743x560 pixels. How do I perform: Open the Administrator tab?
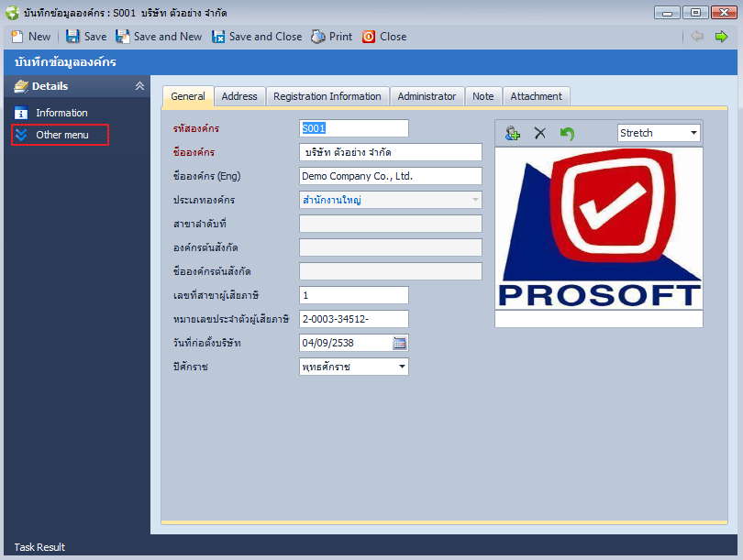pyautogui.click(x=427, y=96)
